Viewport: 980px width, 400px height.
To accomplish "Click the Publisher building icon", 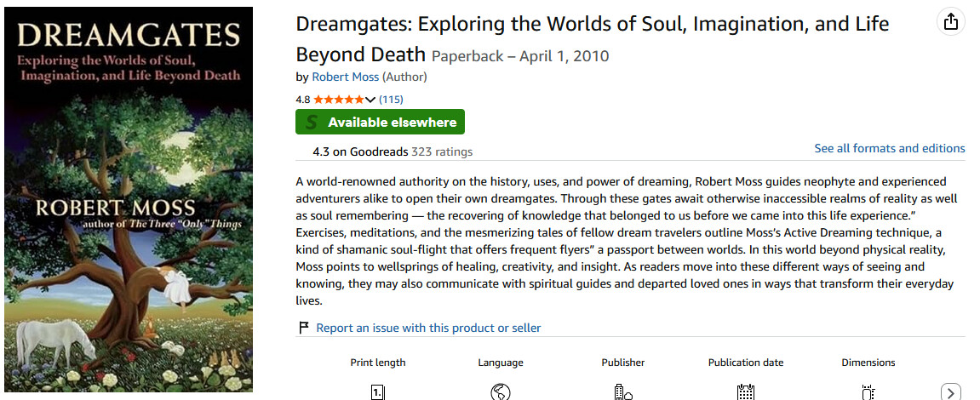I will coord(623,392).
